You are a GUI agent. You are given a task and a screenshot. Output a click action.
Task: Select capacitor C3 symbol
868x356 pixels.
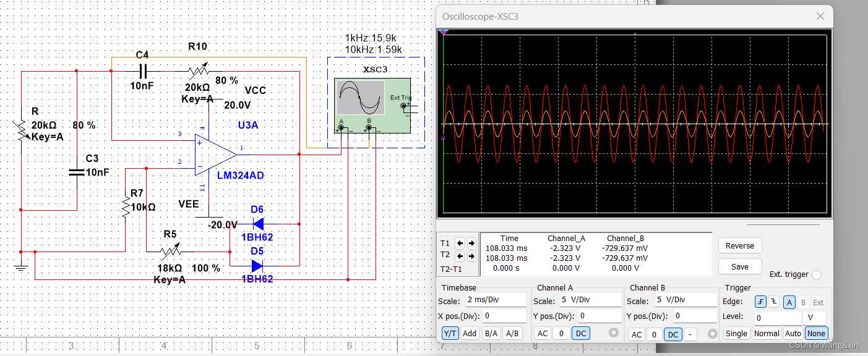pos(76,172)
